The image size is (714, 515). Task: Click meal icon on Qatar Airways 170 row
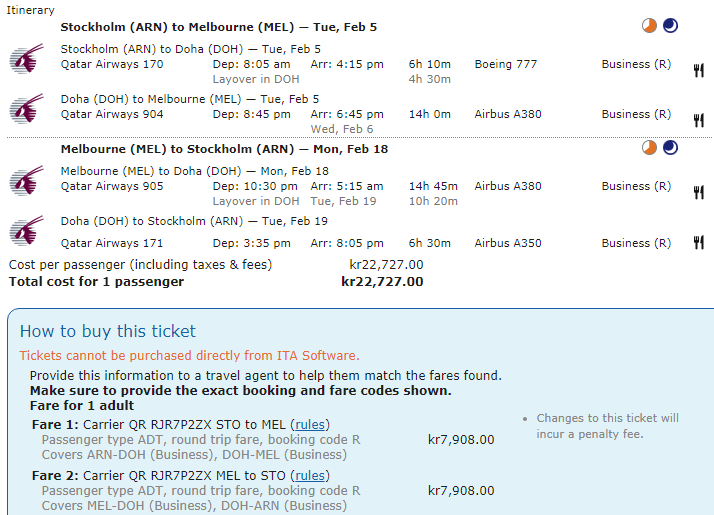698,70
